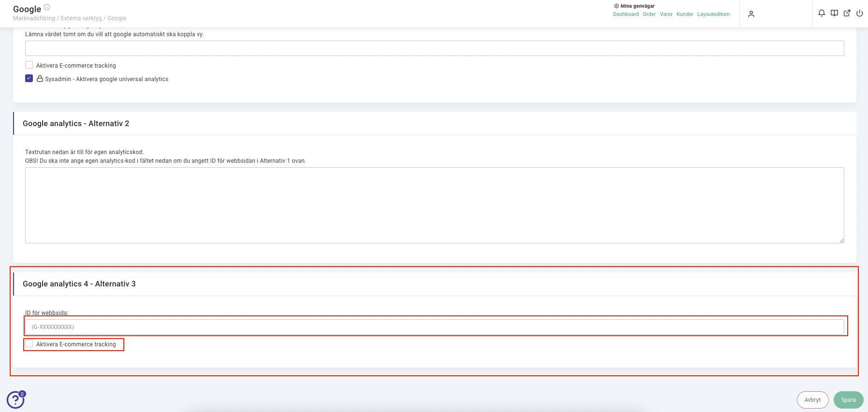
Task: Click the Avbryt button
Action: pyautogui.click(x=812, y=400)
